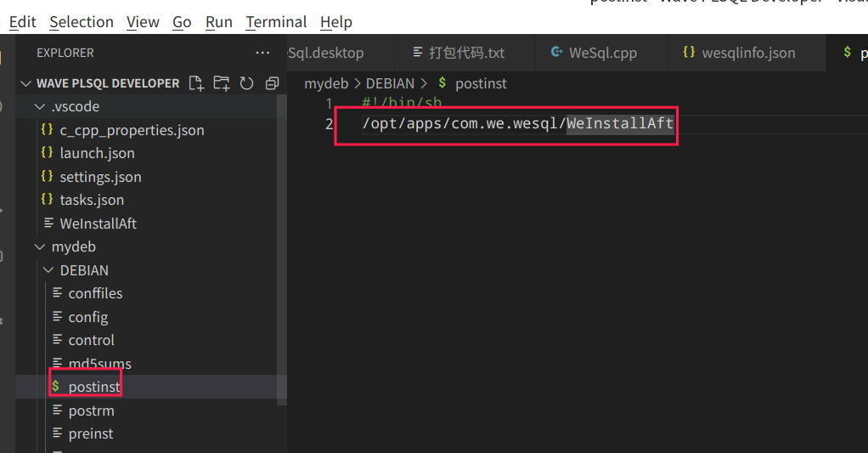Collapse the WAVE PLSQL DEVELOPER section
The width and height of the screenshot is (868, 453).
(25, 83)
